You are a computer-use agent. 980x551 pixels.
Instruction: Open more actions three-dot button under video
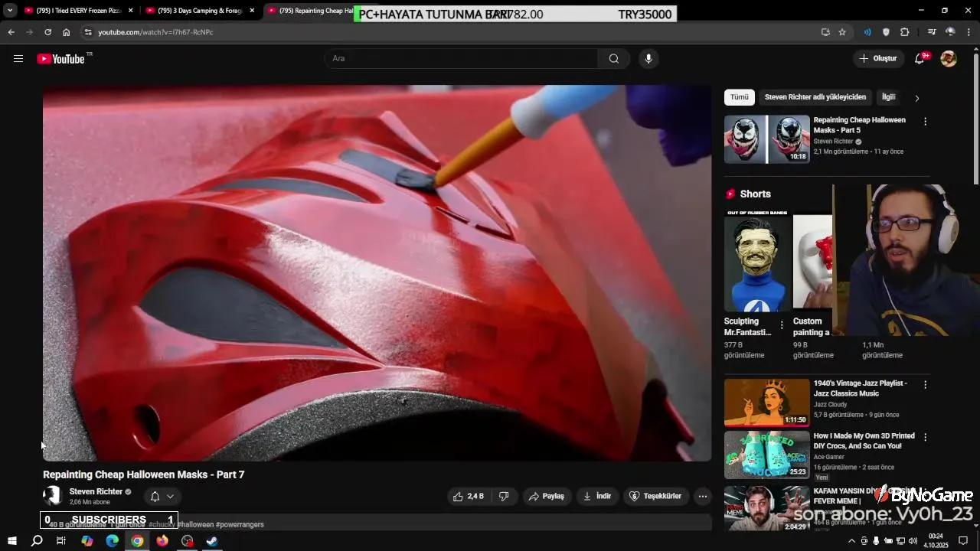click(702, 496)
